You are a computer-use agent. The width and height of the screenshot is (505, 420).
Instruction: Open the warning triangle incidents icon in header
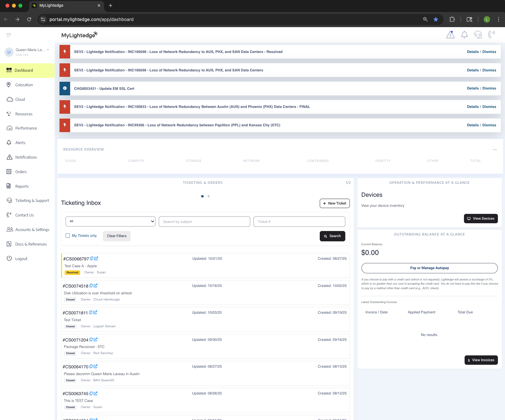(x=450, y=35)
